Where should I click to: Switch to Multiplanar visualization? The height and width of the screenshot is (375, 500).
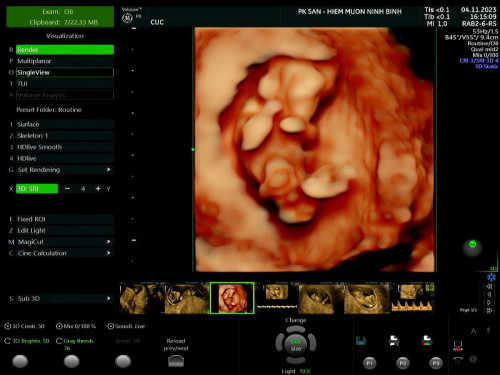click(x=65, y=61)
